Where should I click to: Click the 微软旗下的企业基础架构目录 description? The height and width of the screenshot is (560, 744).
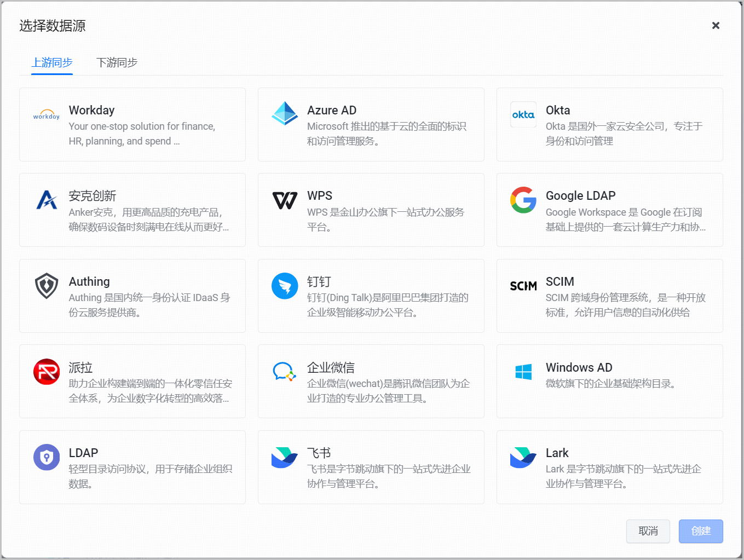point(610,384)
